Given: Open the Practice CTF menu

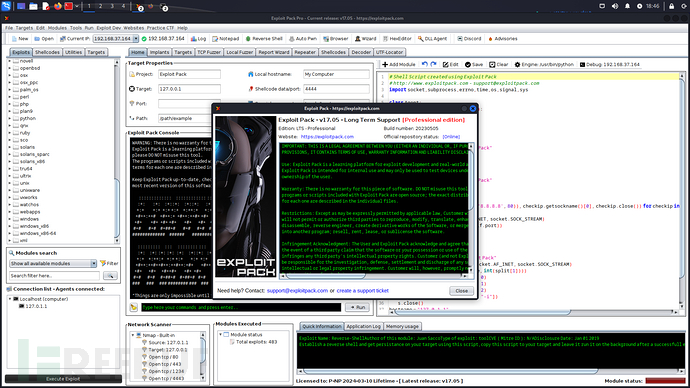Looking at the screenshot, I should point(160,28).
